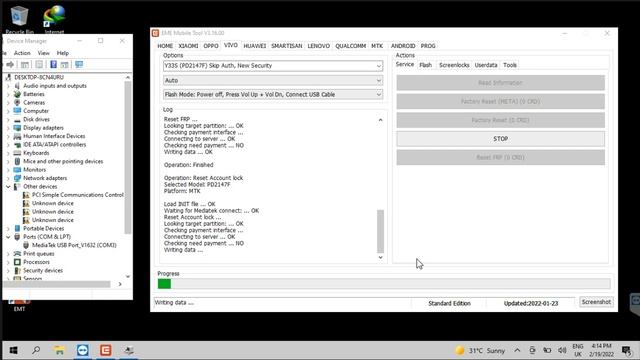Click the Read Information button
The width and height of the screenshot is (640, 360).
[x=500, y=83]
